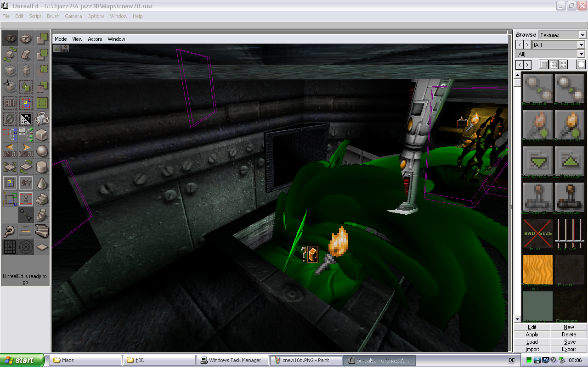This screenshot has height=368, width=588.
Task: Click the Apply texture button
Action: click(532, 335)
